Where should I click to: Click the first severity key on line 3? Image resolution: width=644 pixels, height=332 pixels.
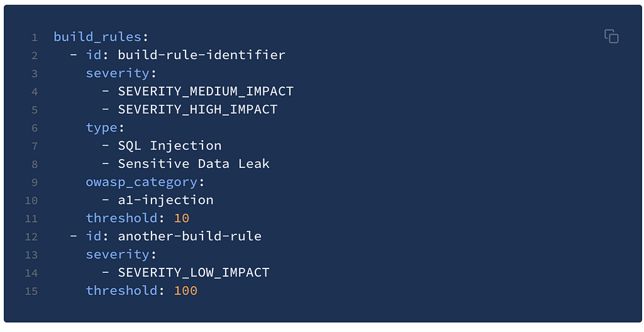pyautogui.click(x=118, y=73)
